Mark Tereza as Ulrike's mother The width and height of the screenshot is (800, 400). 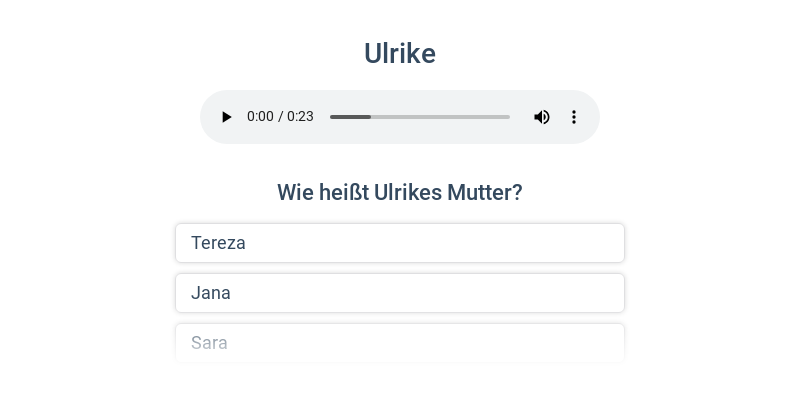(x=400, y=243)
